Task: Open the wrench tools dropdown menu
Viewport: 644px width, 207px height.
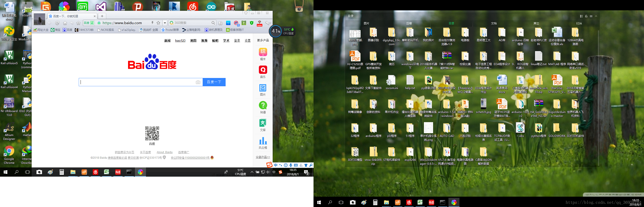Action: pos(268,23)
